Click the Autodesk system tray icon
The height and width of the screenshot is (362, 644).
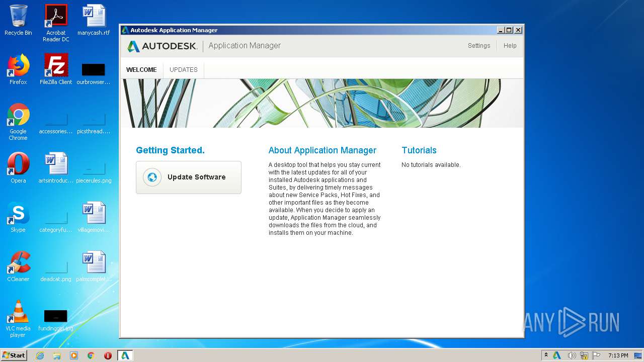click(557, 355)
